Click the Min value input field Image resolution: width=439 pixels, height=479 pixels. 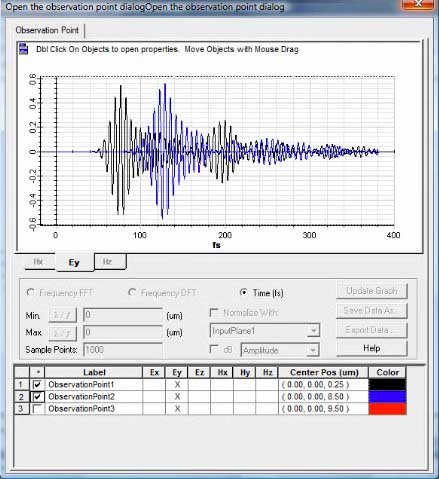[123, 315]
